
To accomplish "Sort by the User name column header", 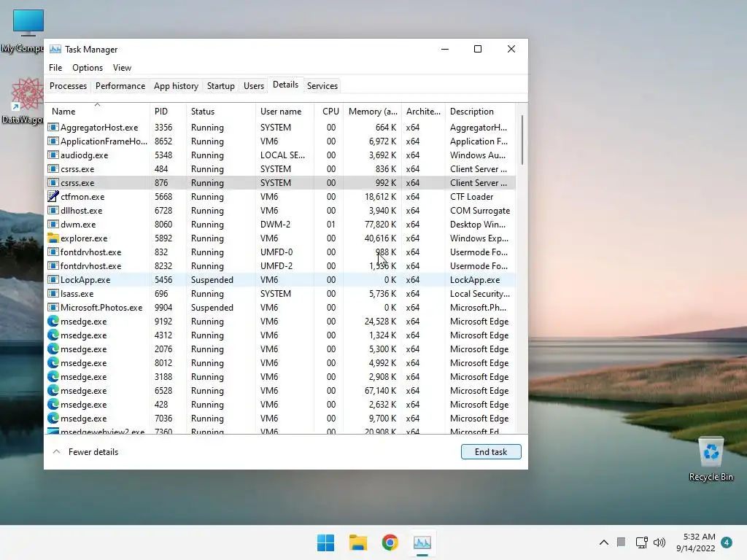I will [x=285, y=111].
